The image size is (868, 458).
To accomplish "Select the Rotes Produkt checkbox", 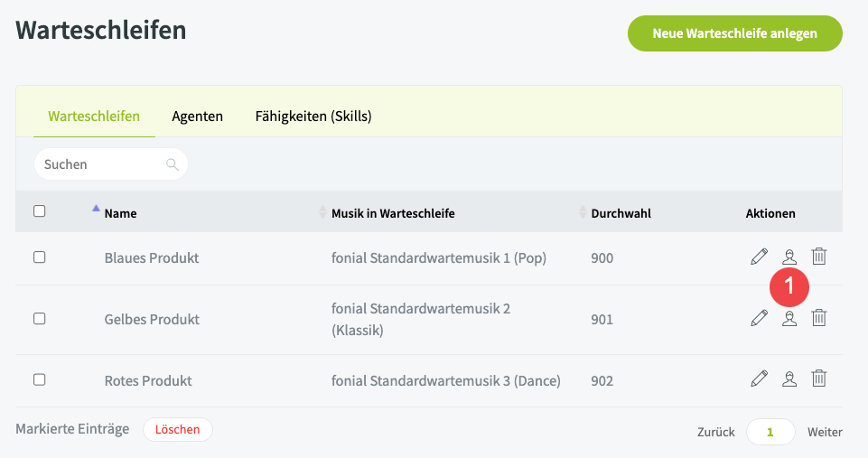I will 39,380.
